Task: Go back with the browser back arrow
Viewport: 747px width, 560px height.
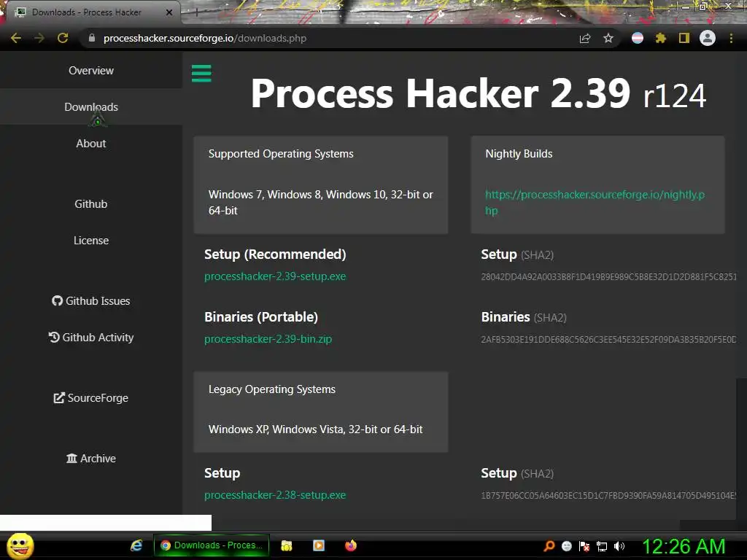Action: click(x=16, y=38)
